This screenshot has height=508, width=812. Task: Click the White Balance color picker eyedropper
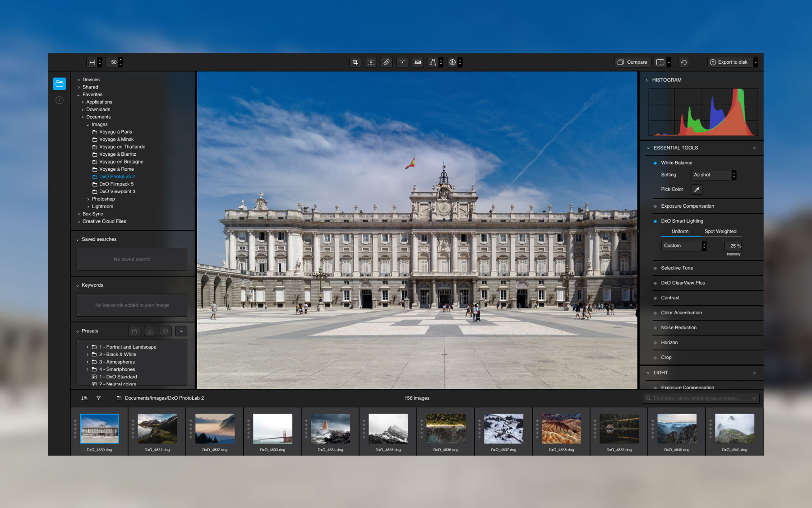point(697,190)
